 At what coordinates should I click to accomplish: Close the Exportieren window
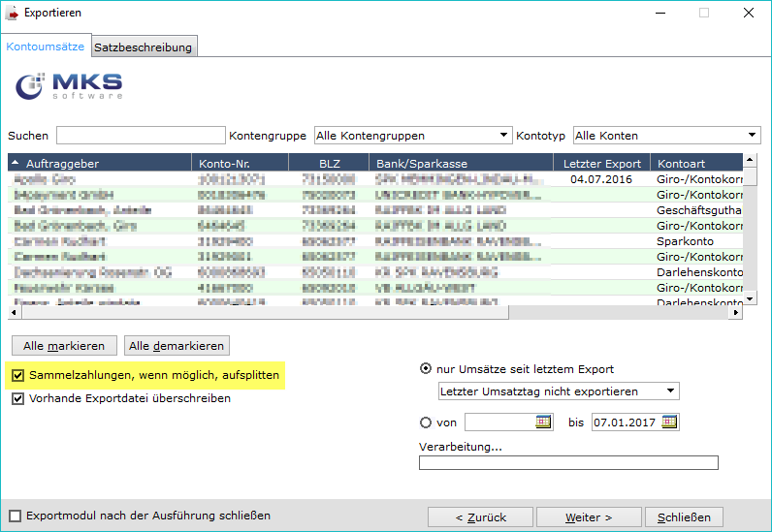pyautogui.click(x=749, y=13)
